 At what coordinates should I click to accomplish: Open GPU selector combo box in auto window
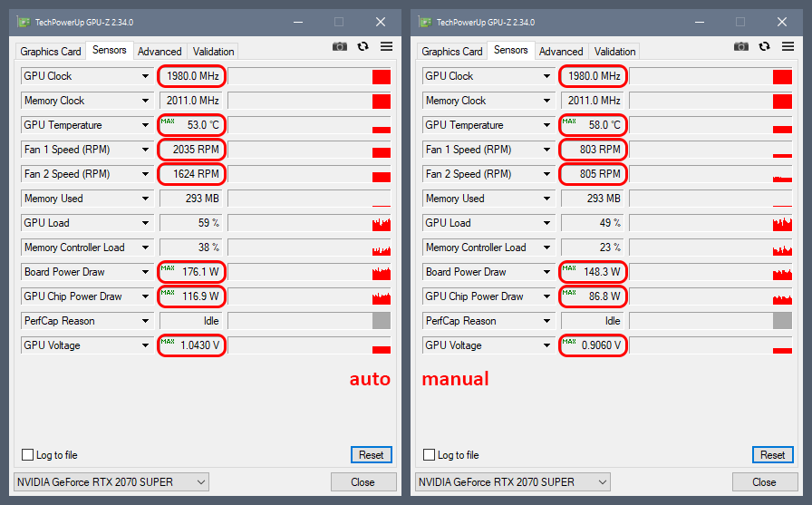111,482
